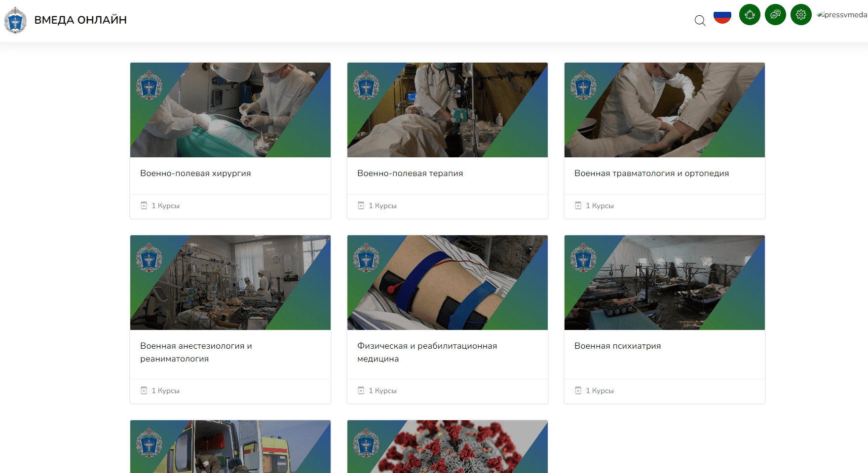This screenshot has width=868, height=473.
Task: Click the ambulance card thumbnail
Action: (230, 446)
